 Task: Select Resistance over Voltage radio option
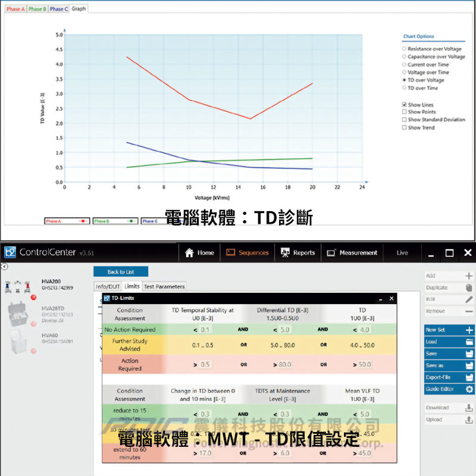click(x=405, y=49)
